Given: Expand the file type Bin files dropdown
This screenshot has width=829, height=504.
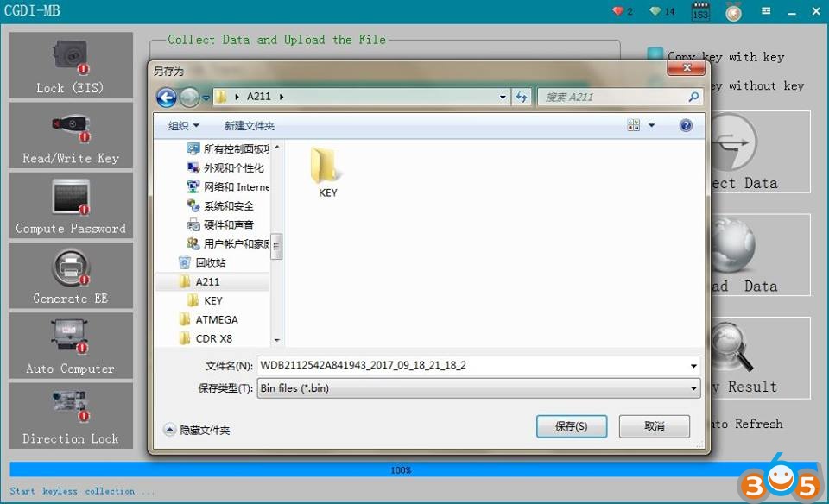Looking at the screenshot, I should click(693, 388).
